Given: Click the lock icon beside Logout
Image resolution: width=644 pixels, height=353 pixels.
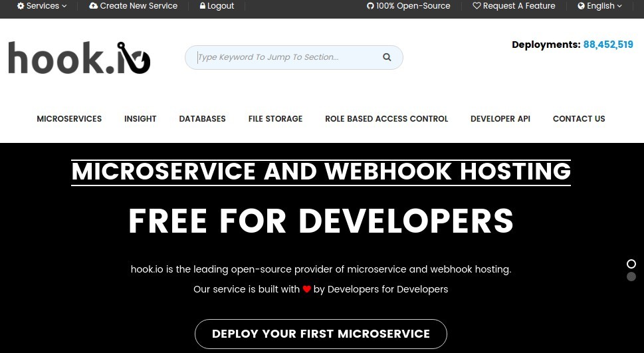Looking at the screenshot, I should tap(203, 6).
